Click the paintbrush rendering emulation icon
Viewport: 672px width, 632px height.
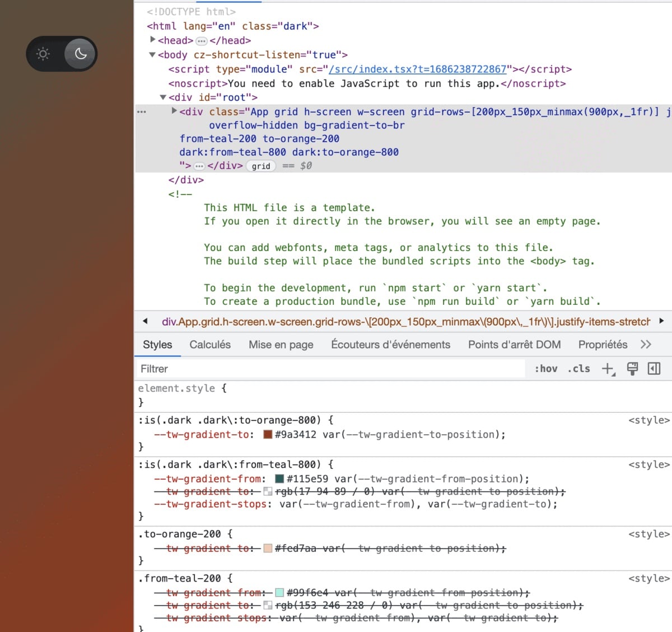(632, 369)
